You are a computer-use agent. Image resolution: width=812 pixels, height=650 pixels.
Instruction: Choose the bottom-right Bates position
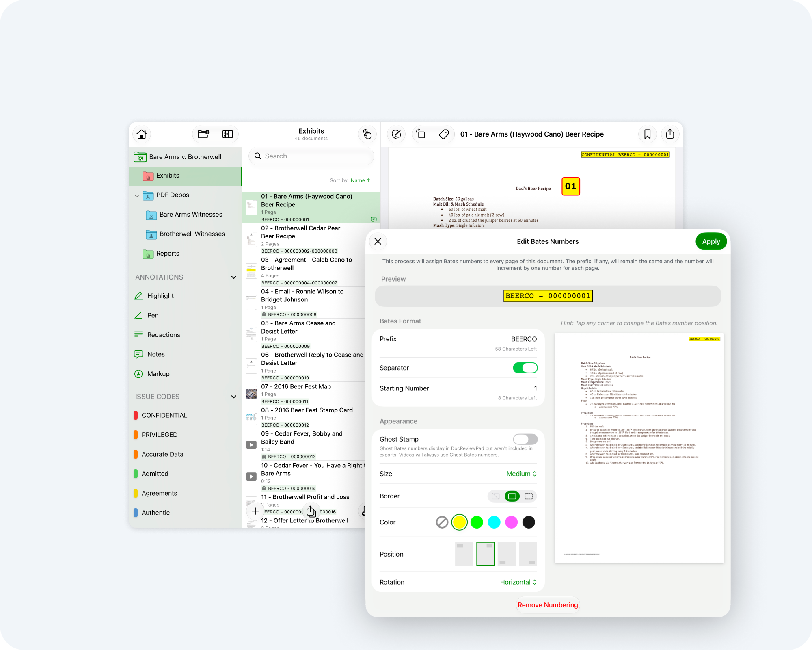528,554
